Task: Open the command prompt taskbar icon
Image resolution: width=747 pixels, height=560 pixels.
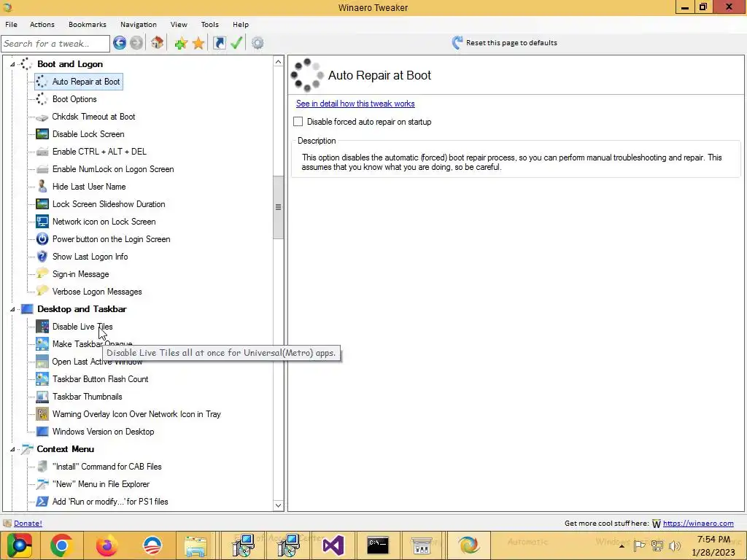Action: pos(378,545)
